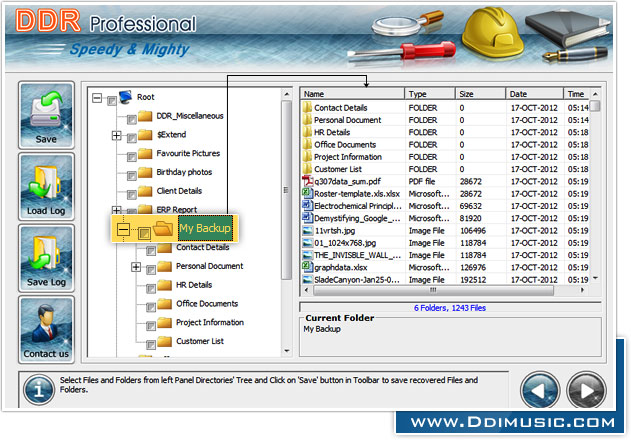Click the Favourite Pictures folder icon

pos(145,154)
